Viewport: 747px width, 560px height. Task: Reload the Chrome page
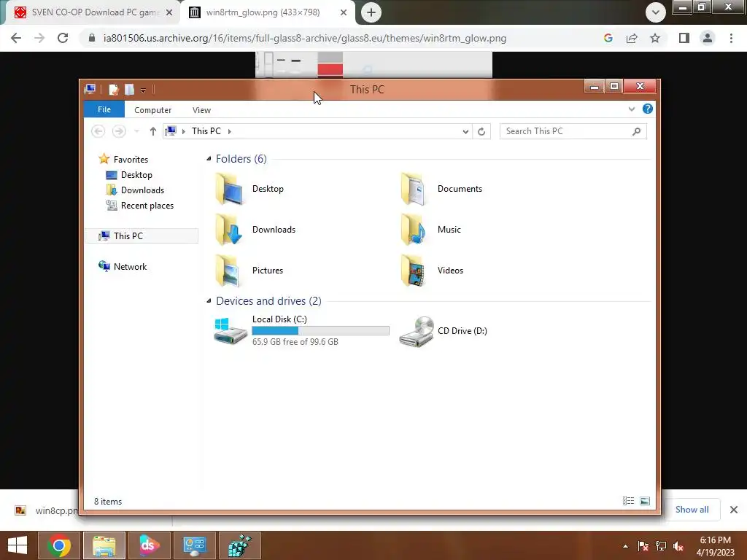[x=63, y=38]
